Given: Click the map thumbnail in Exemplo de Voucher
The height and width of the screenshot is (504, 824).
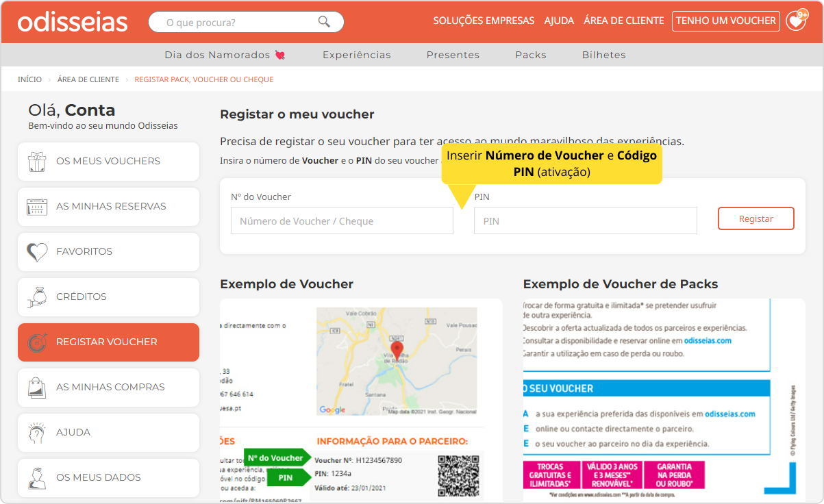Looking at the screenshot, I should point(397,362).
